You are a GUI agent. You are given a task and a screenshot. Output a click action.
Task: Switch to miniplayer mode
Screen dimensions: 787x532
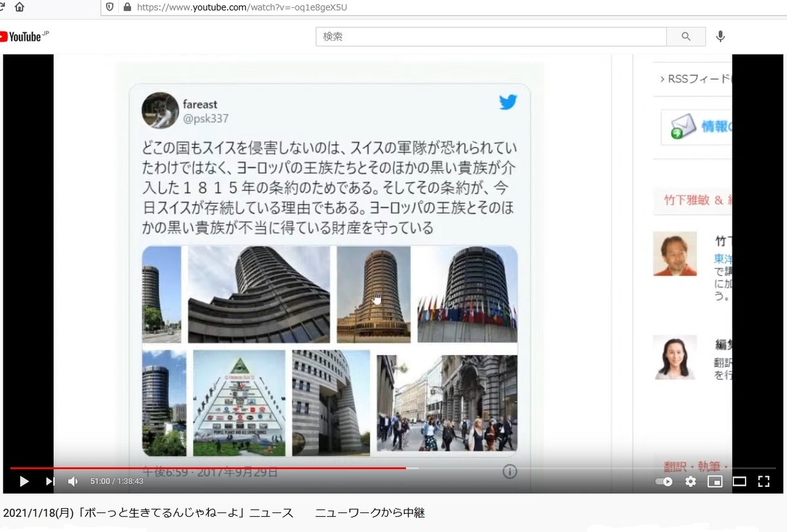click(x=715, y=481)
